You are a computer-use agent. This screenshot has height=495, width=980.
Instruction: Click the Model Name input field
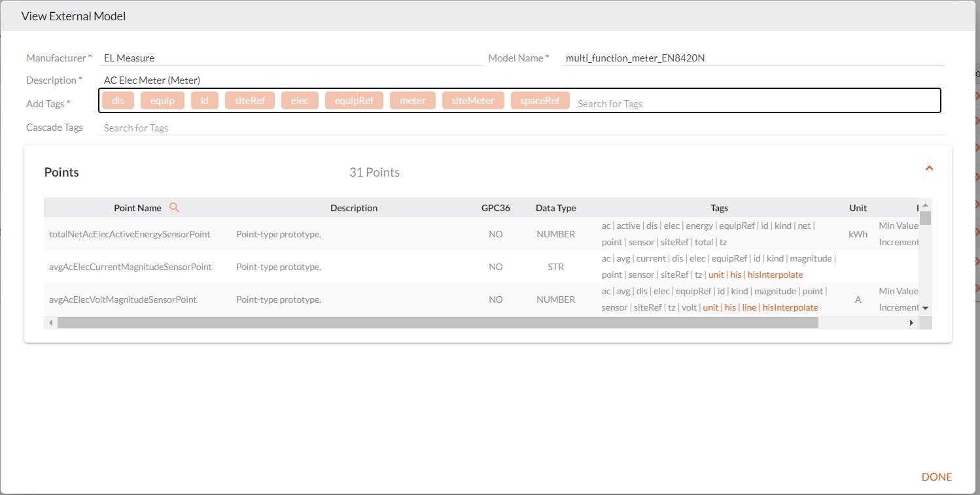click(753, 58)
